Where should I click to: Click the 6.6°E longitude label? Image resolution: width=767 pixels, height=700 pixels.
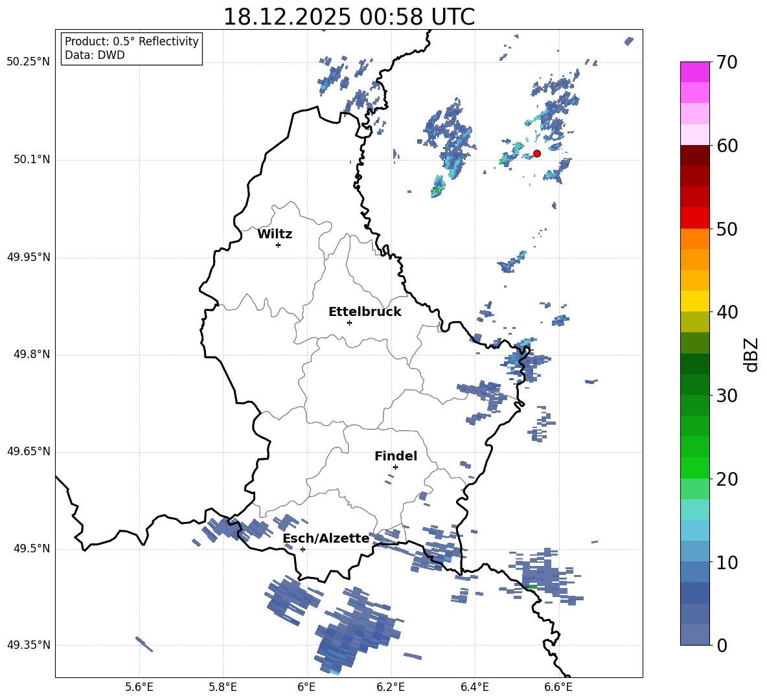click(x=558, y=687)
